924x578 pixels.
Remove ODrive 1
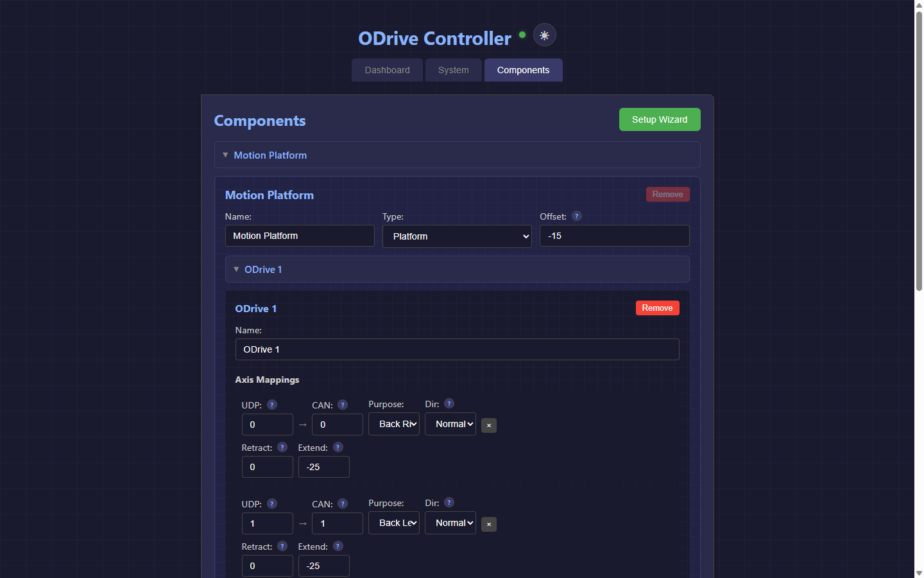click(658, 308)
